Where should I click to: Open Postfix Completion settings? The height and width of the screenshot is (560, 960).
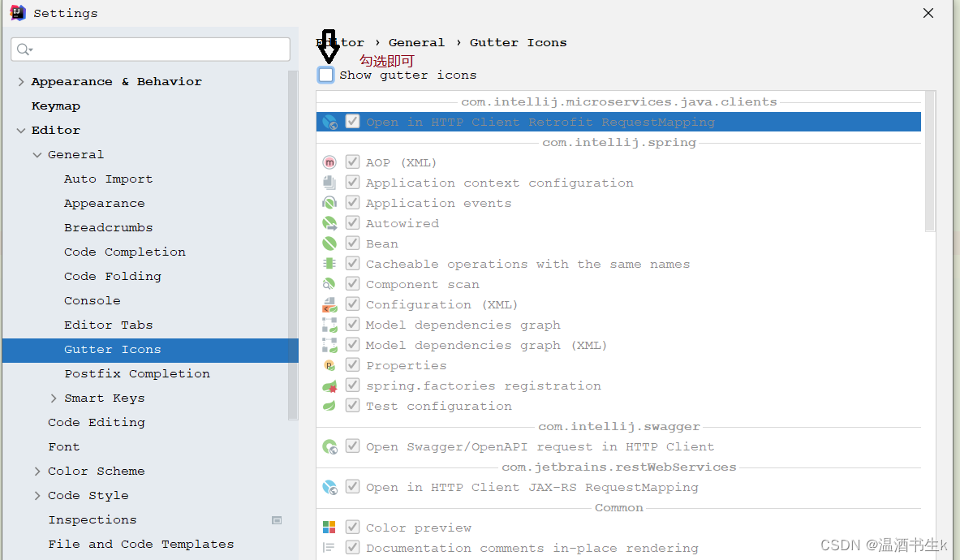(x=137, y=374)
